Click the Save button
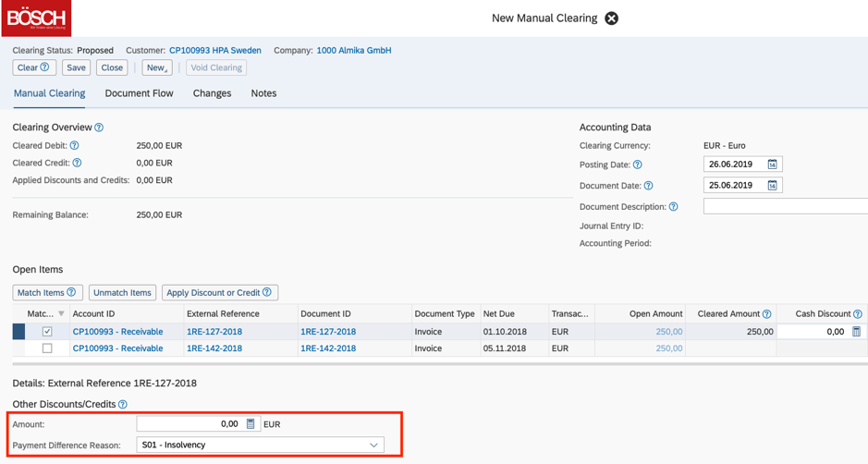Viewport: 868px width, 464px height. point(76,67)
